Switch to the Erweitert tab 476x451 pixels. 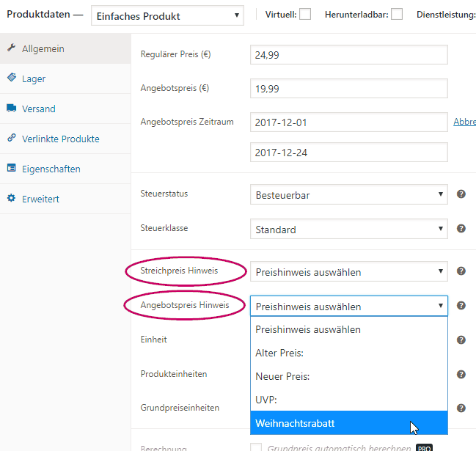tap(65, 199)
